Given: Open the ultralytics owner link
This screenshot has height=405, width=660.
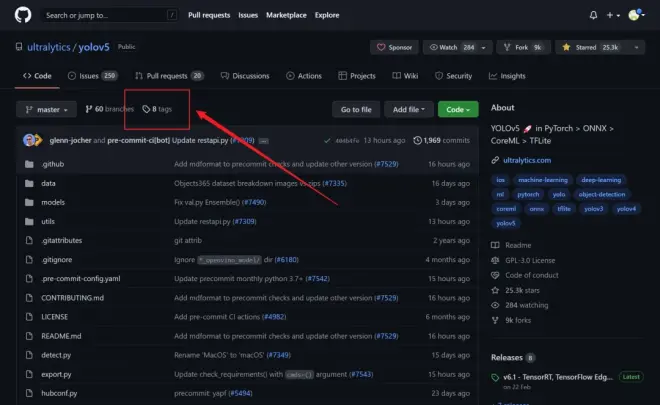Looking at the screenshot, I should pos(49,47).
